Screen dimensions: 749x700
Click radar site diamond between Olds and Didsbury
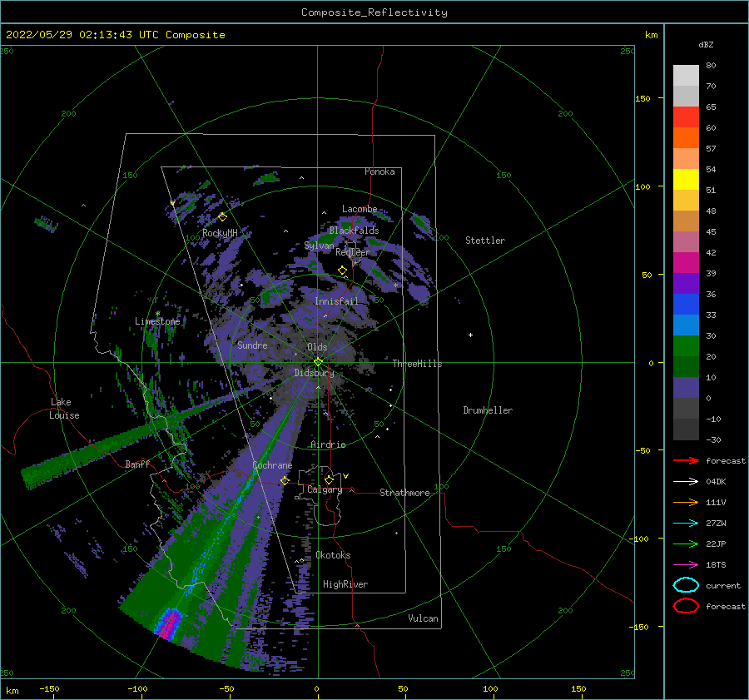point(318,362)
